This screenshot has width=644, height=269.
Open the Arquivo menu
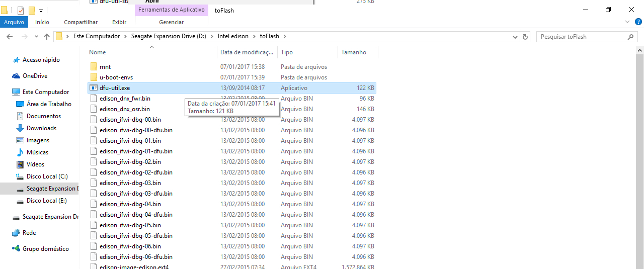point(14,22)
